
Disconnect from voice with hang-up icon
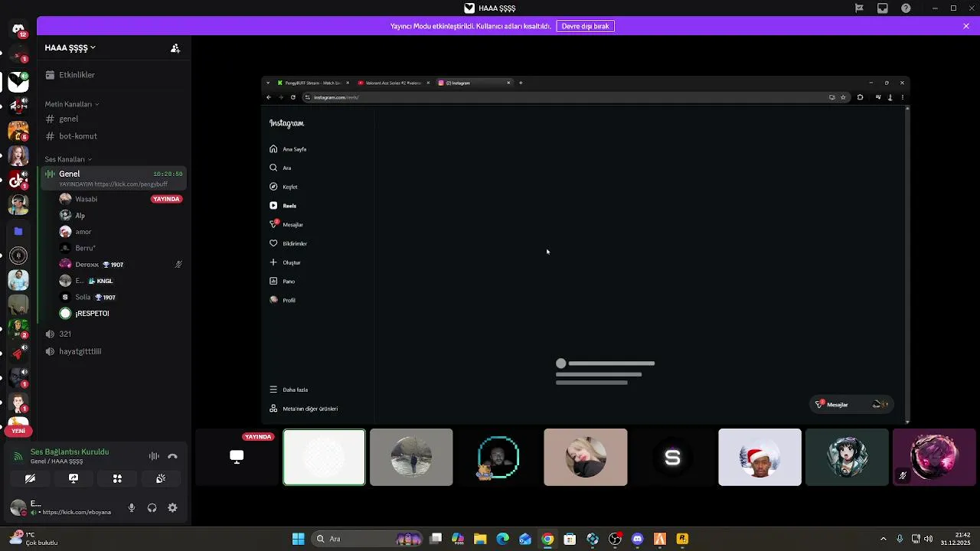pos(172,456)
